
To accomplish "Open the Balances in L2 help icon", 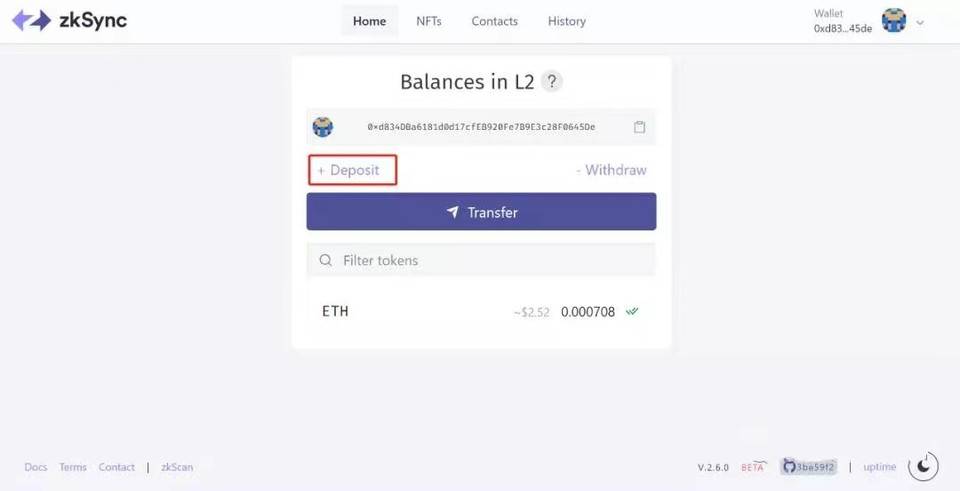I will 552,81.
